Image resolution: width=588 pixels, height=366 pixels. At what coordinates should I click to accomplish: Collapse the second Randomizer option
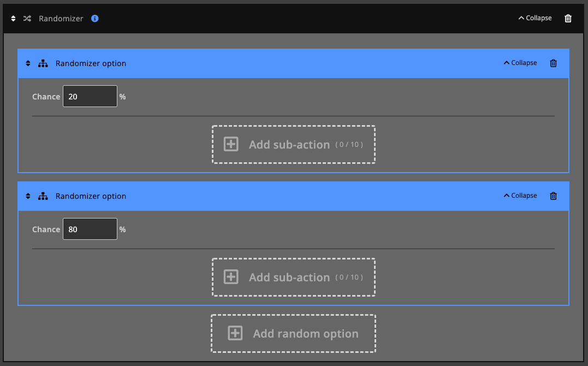(x=520, y=195)
